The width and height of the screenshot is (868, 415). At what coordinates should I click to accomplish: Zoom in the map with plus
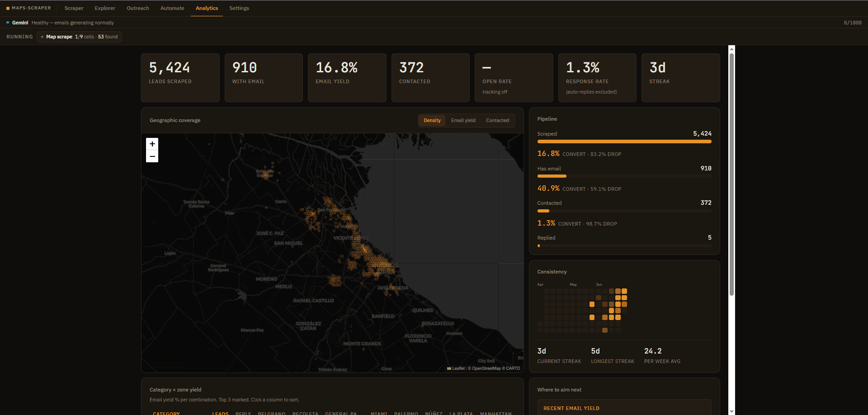(x=152, y=144)
